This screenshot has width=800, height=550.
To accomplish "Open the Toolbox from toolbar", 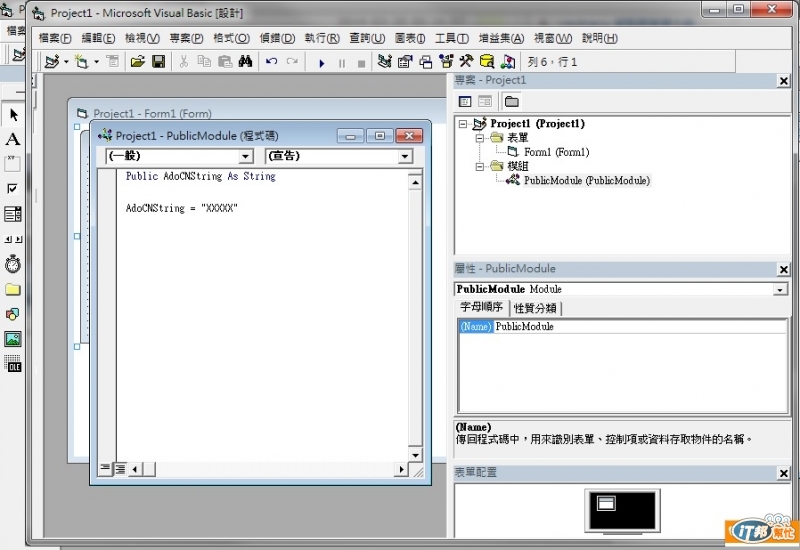I will click(466, 62).
